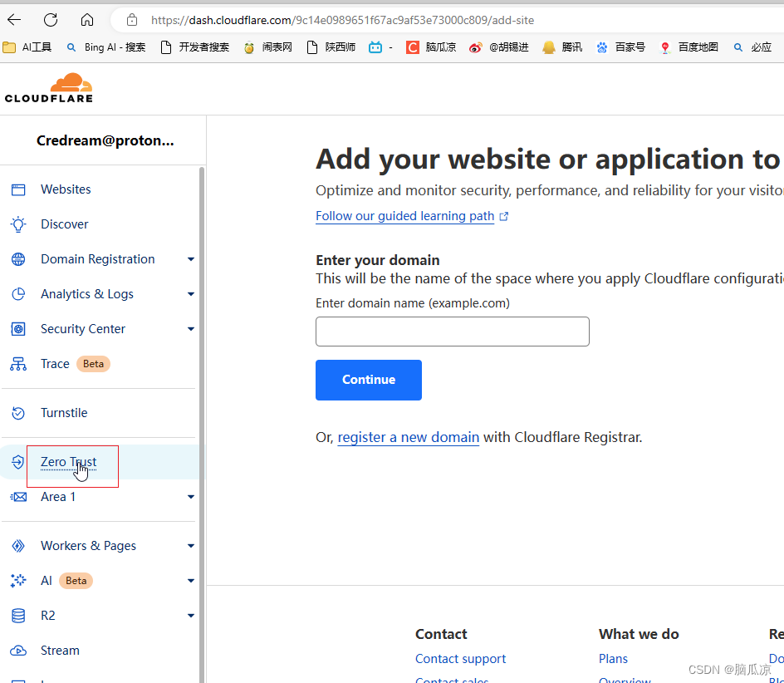
Task: Click the browser address bar URL
Action: (342, 20)
